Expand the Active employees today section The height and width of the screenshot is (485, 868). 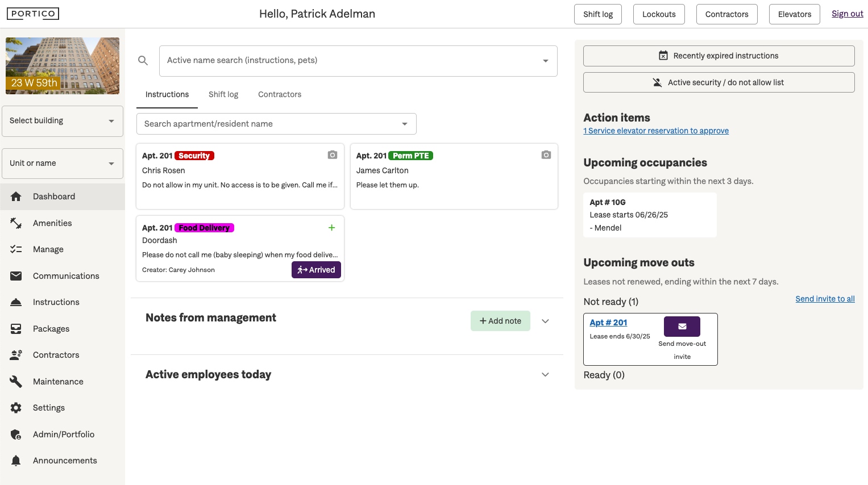[545, 375]
